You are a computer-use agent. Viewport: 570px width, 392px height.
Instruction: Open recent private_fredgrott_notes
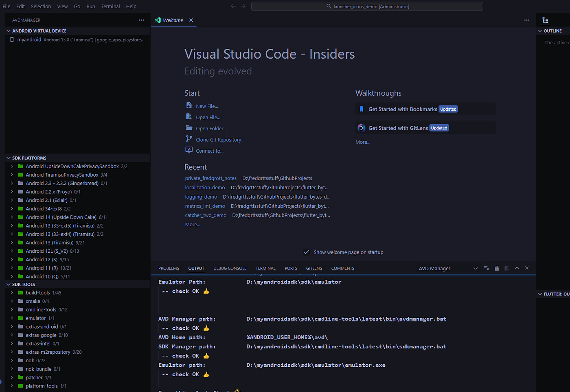[x=210, y=178]
